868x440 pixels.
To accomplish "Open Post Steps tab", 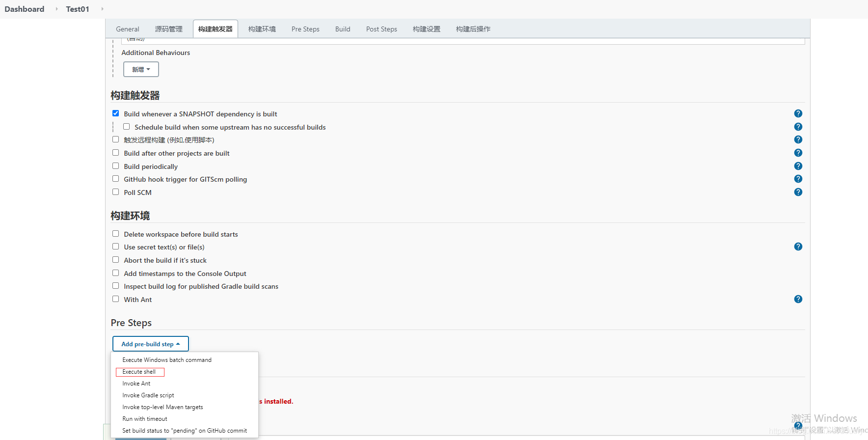I will coord(381,29).
